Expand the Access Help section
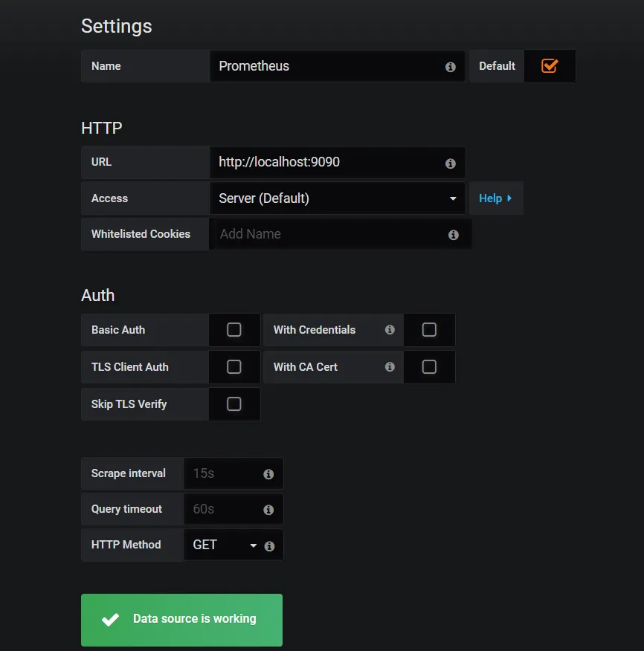The image size is (644, 651). tap(495, 198)
